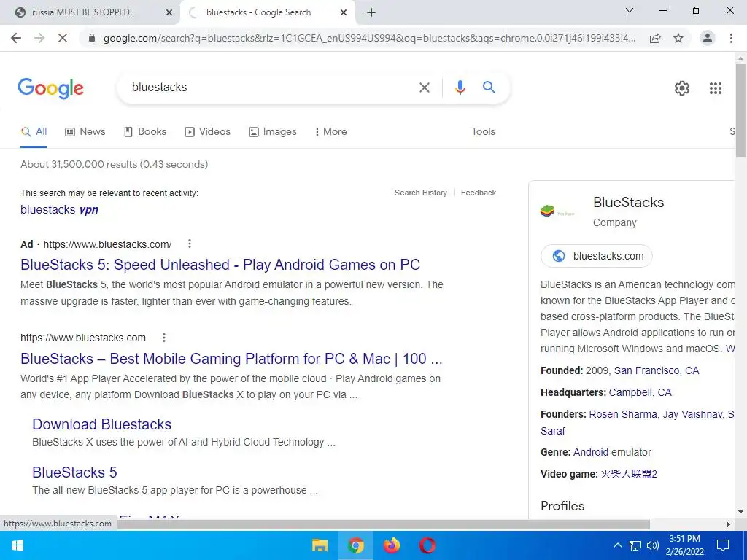This screenshot has width=747, height=560.
Task: Open options dots beside the Ad URL
Action: click(x=190, y=244)
